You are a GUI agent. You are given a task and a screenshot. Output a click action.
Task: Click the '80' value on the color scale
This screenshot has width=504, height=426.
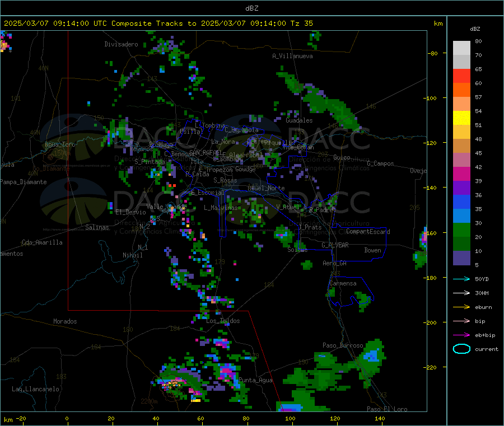coord(478,41)
